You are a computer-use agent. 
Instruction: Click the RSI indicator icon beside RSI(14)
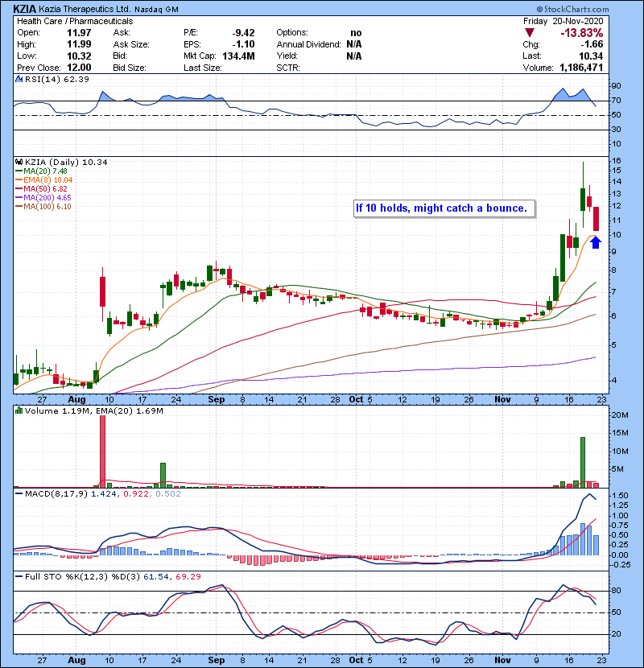click(x=19, y=79)
